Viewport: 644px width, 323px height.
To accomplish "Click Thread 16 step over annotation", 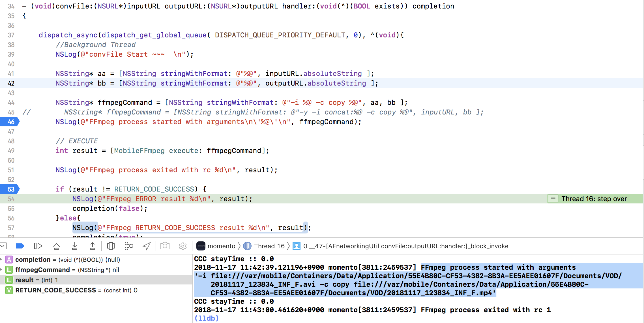I will tap(594, 199).
